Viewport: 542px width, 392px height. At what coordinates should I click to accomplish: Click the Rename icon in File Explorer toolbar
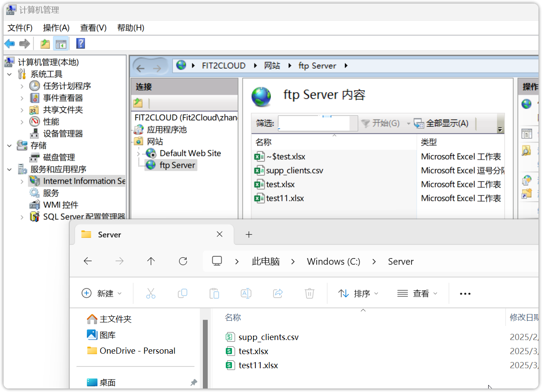(x=246, y=293)
